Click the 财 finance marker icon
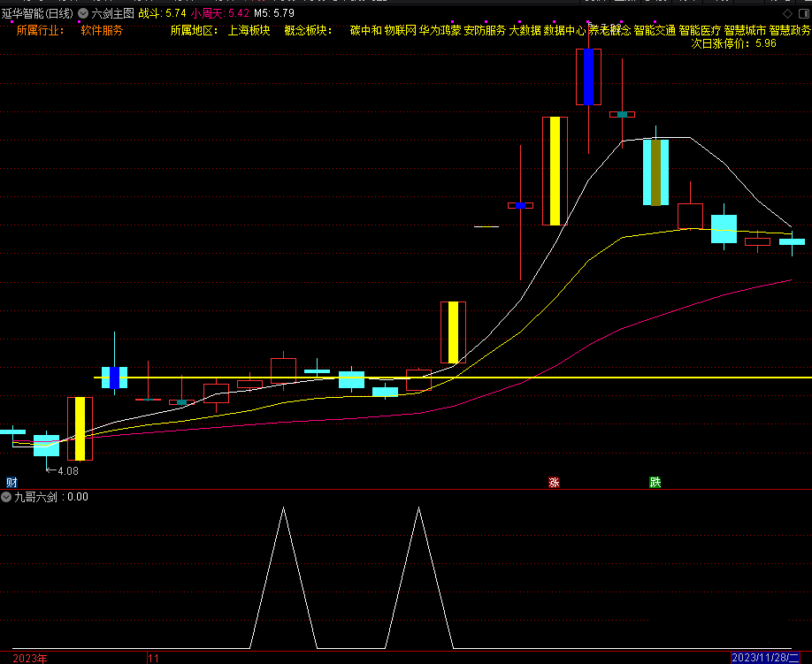This screenshot has width=812, height=664. click(11, 482)
